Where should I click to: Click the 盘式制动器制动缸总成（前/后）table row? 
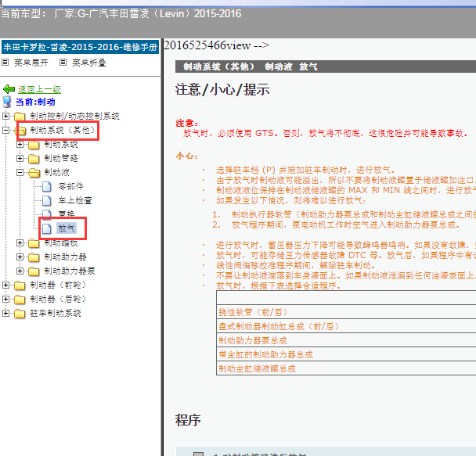346,326
